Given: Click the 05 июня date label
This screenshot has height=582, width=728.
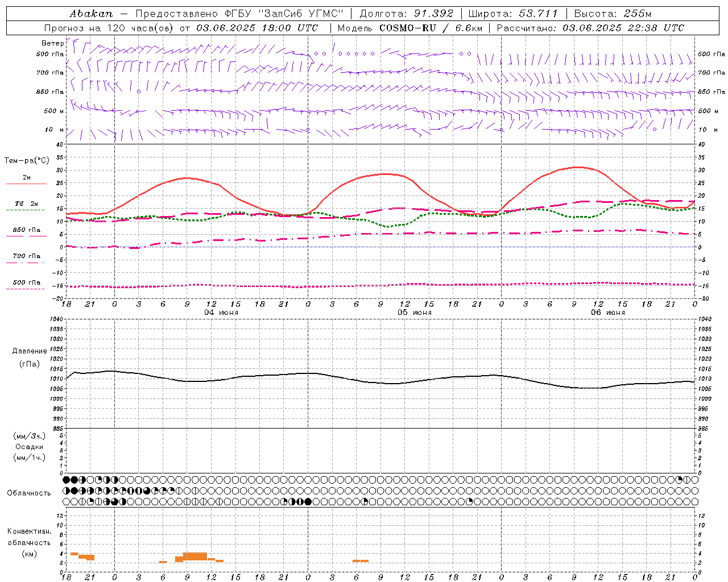Looking at the screenshot, I should click(x=415, y=313).
